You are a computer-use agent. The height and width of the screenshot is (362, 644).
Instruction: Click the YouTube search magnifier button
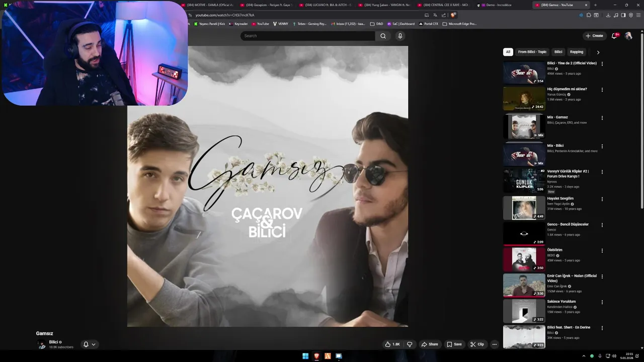[x=383, y=36]
